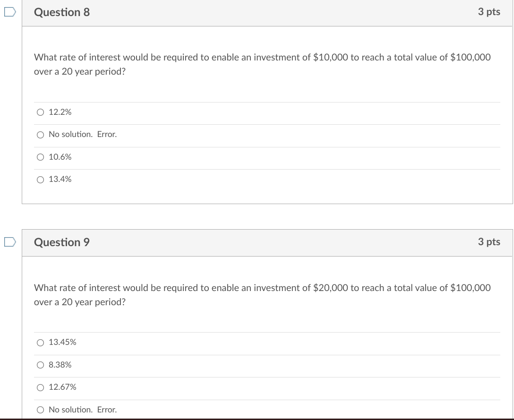Click the Question 8 prompt text
Screen dimensions: 514x420
(x=262, y=64)
